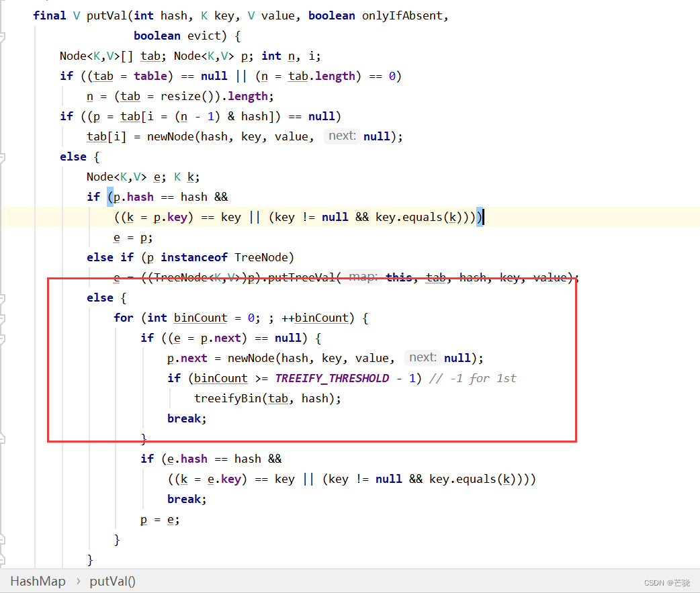Viewport: 700px width, 593px height.
Task: Click 'break;' inside red box
Action: click(187, 418)
